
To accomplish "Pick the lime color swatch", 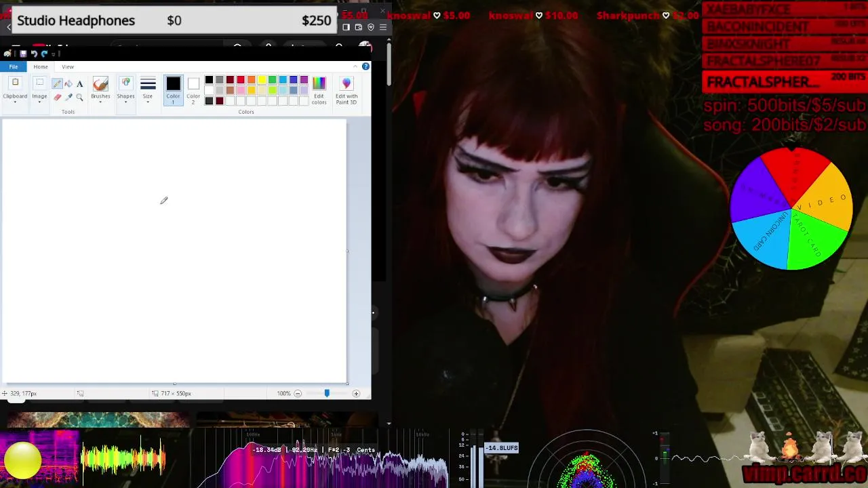I will coord(273,90).
